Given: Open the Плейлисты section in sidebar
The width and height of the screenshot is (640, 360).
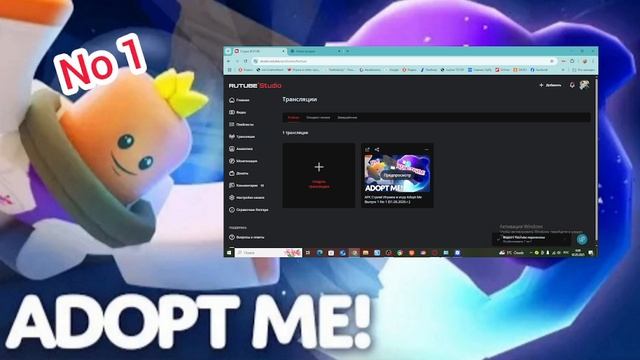Looking at the screenshot, I should click(241, 124).
